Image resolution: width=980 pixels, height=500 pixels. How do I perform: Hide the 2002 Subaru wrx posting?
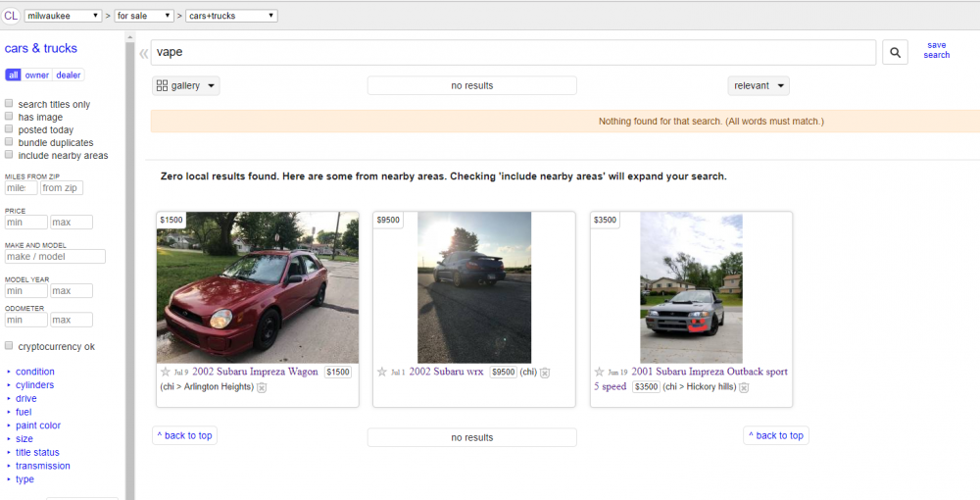(544, 373)
